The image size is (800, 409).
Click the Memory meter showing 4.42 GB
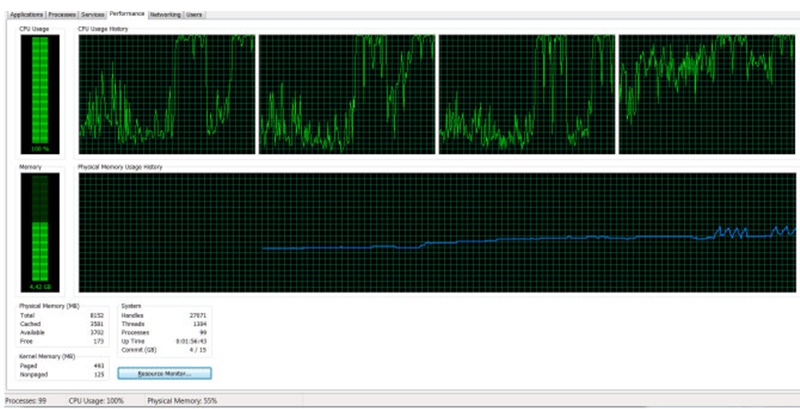(x=40, y=232)
